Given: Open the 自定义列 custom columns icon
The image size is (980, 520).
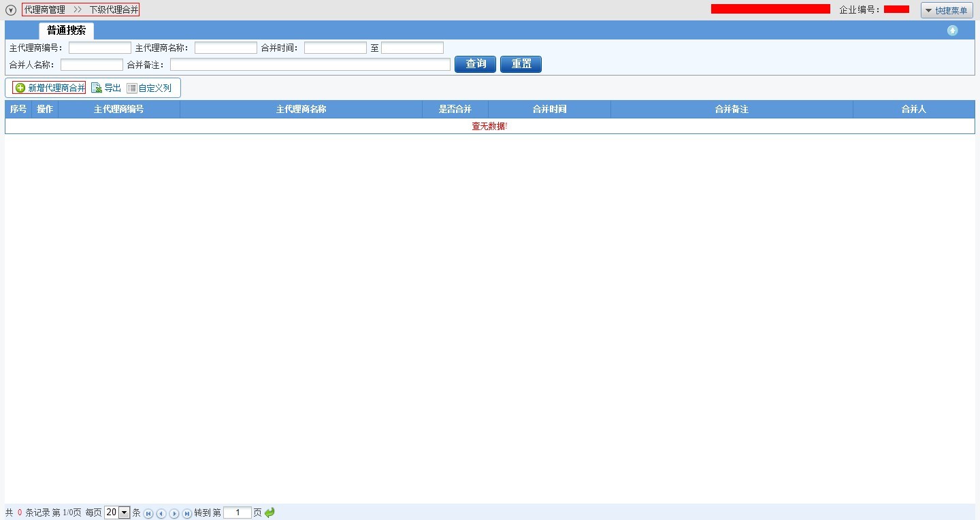Looking at the screenshot, I should tap(132, 88).
